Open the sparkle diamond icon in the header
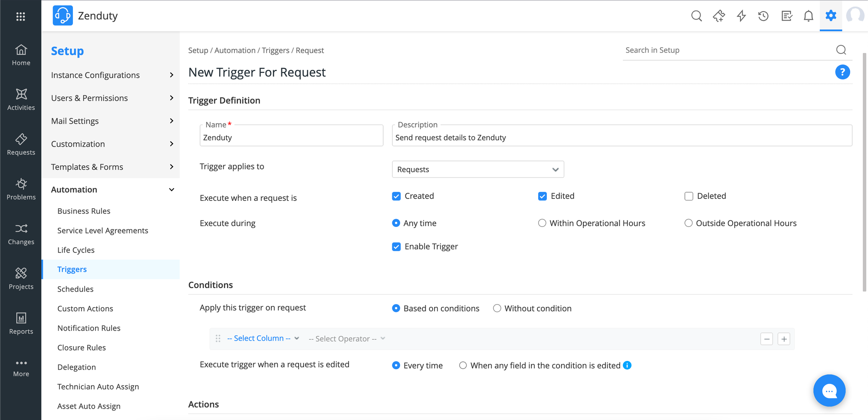This screenshot has height=420, width=868. [719, 16]
